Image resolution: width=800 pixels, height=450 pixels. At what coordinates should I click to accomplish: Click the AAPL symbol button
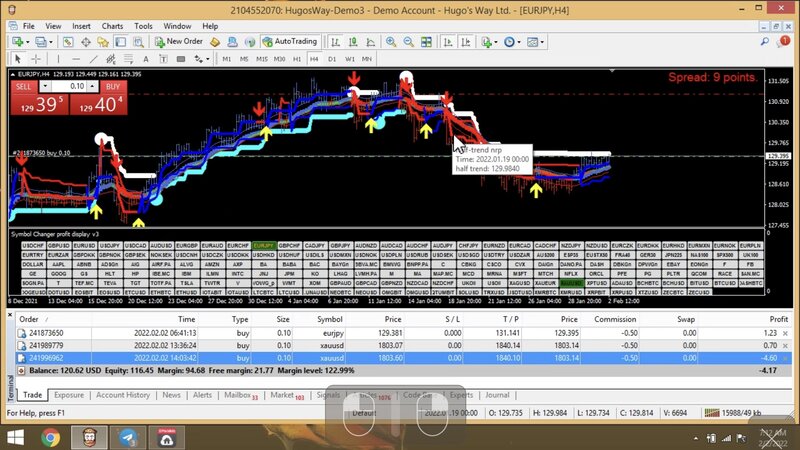point(59,265)
